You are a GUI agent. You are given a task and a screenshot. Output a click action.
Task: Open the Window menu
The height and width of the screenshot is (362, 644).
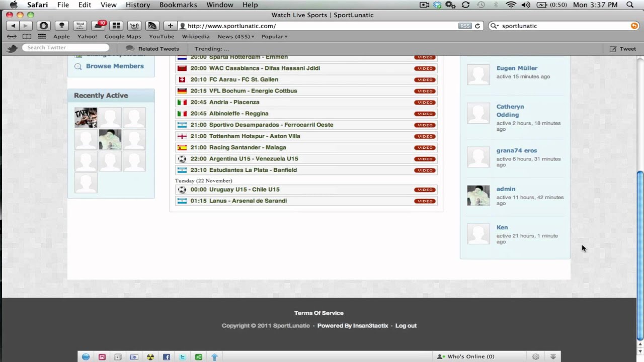pyautogui.click(x=220, y=5)
